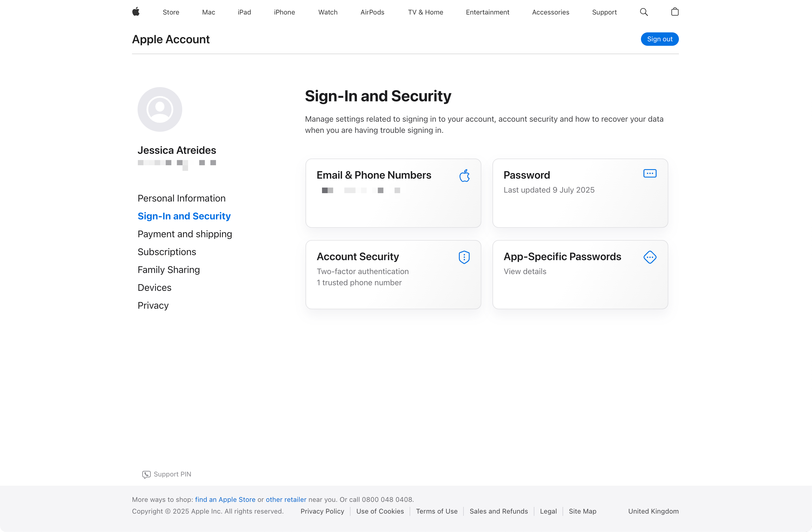Click the Apple icon on Email card

point(464,176)
